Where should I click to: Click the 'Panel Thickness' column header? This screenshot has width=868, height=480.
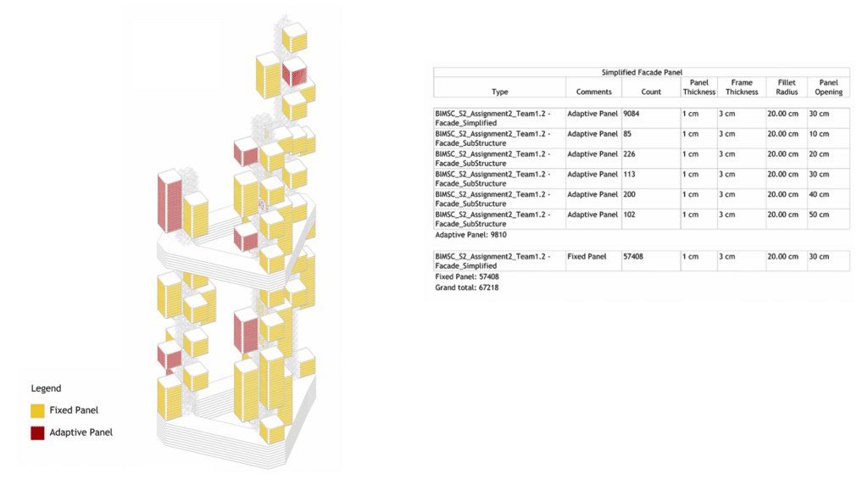[x=699, y=87]
